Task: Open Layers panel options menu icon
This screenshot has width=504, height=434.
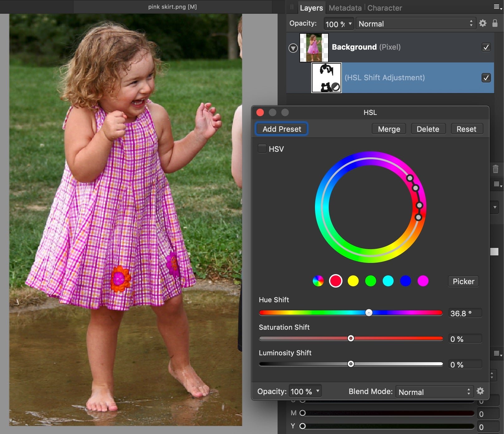Action: tap(498, 7)
